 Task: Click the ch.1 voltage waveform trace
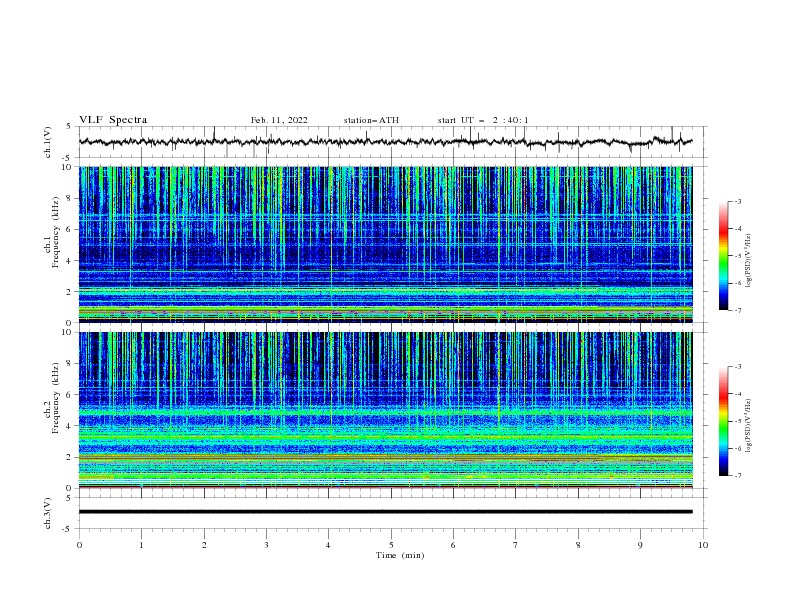coord(386,142)
